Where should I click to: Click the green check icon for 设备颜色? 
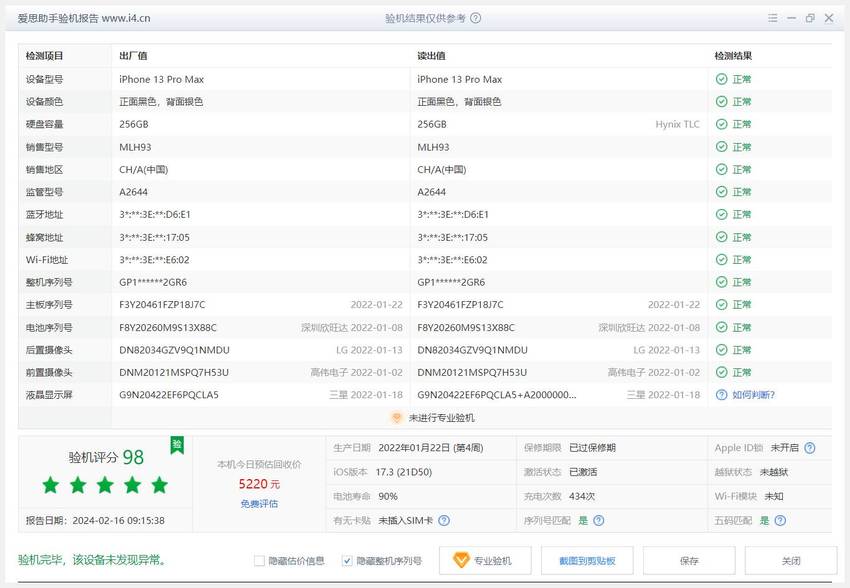(x=722, y=101)
